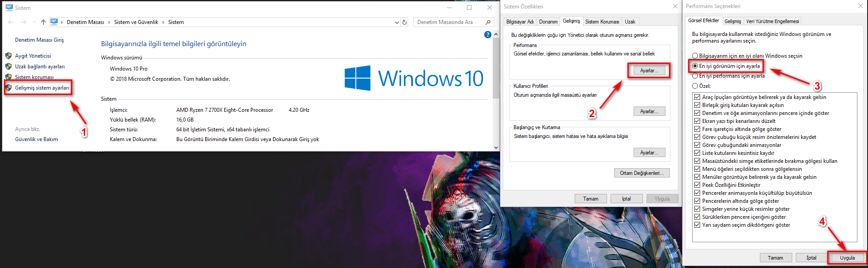This screenshot has height=268, width=868.
Task: Click shield icon next to Aygıt Yöneticisi
Action: point(8,56)
